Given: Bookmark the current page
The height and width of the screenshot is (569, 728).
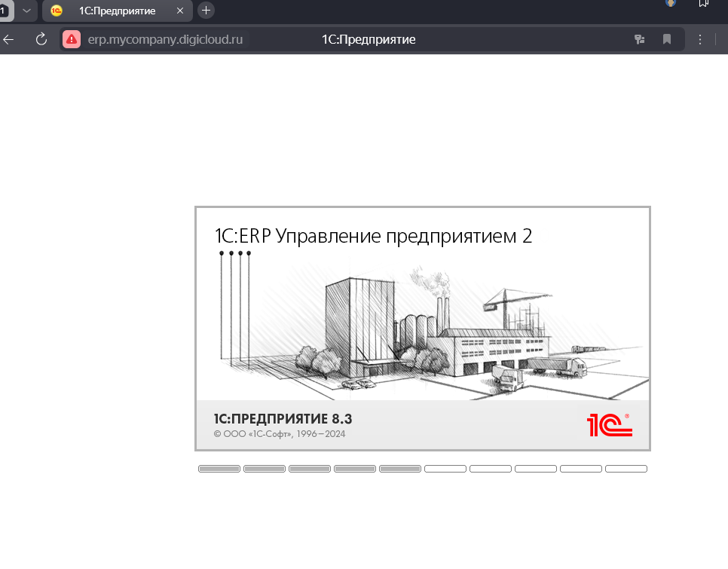Looking at the screenshot, I should 667,39.
